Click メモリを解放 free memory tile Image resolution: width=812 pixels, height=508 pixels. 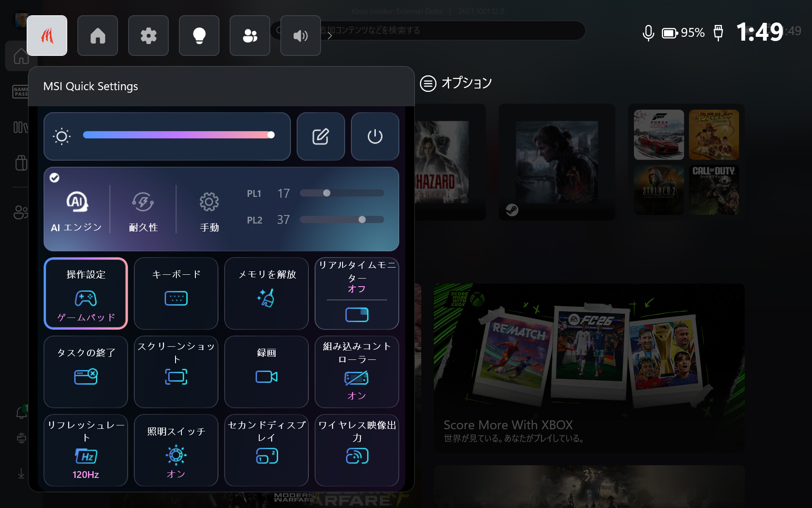(266, 293)
